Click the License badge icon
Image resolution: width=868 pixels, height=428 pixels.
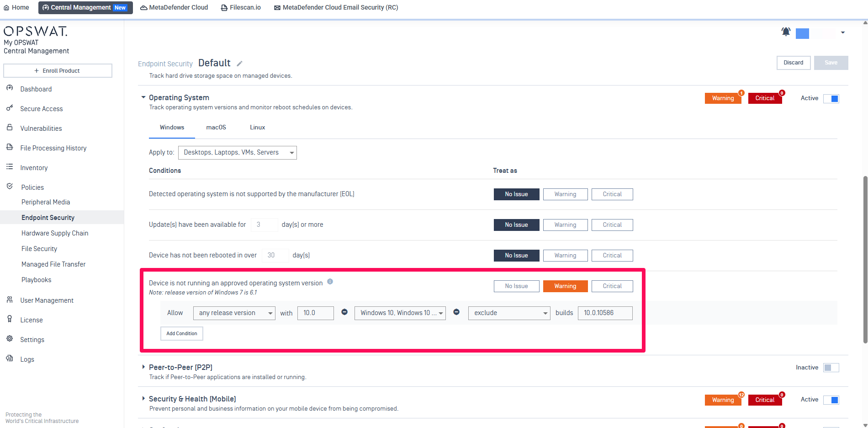[x=10, y=319]
